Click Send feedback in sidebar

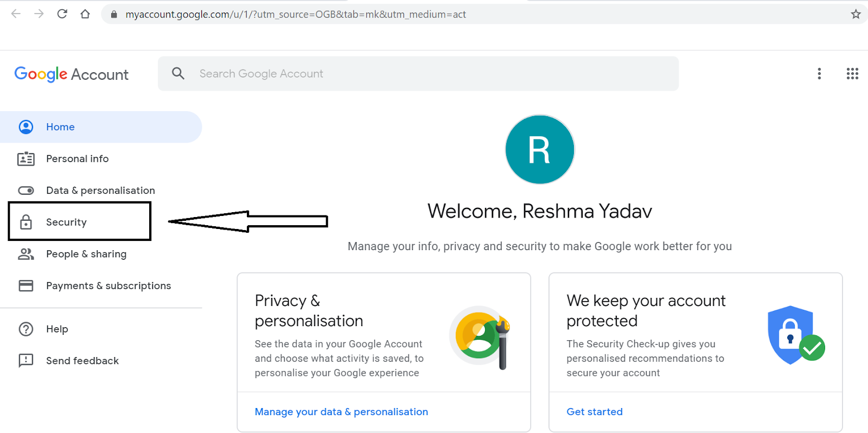[x=82, y=361]
